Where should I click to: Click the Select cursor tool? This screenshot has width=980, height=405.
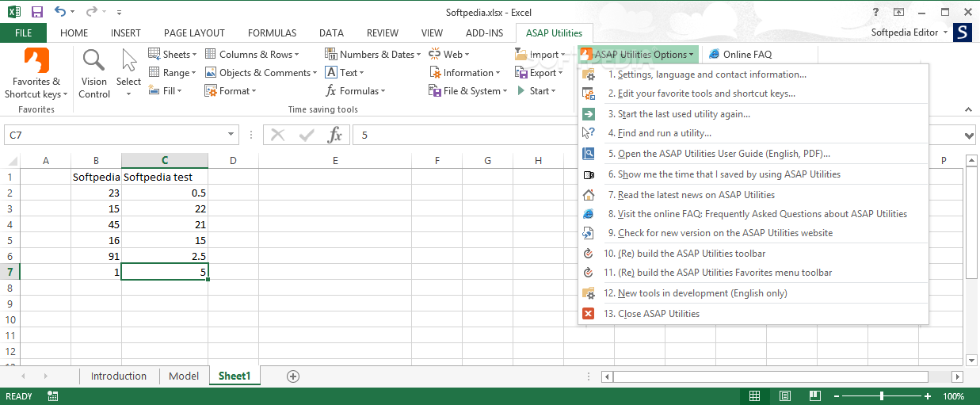point(128,75)
